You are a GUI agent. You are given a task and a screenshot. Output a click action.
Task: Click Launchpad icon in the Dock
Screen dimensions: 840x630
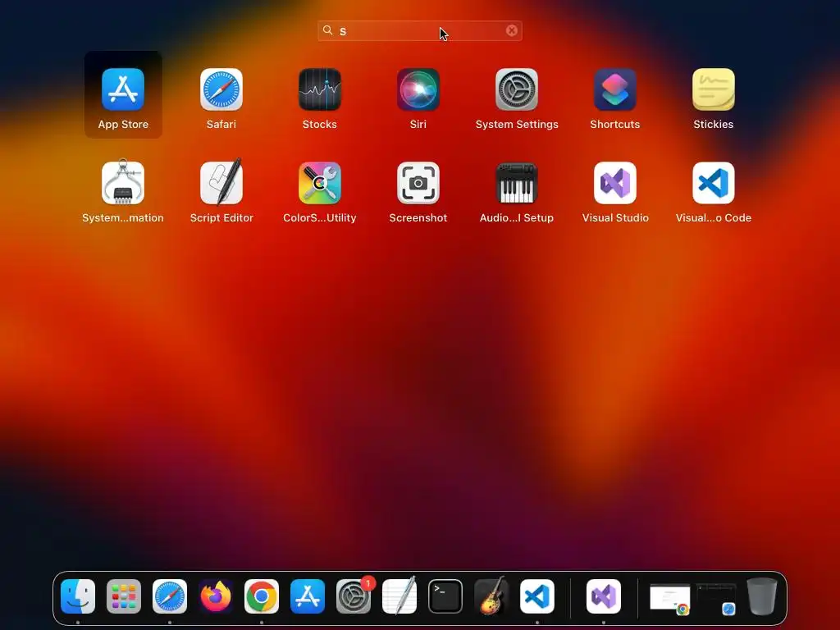click(124, 596)
